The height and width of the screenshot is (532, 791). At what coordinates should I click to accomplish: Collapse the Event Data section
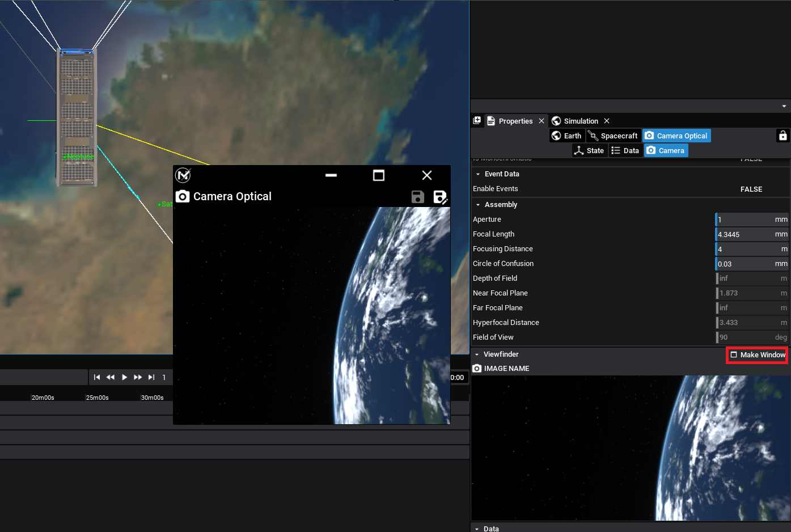click(478, 174)
